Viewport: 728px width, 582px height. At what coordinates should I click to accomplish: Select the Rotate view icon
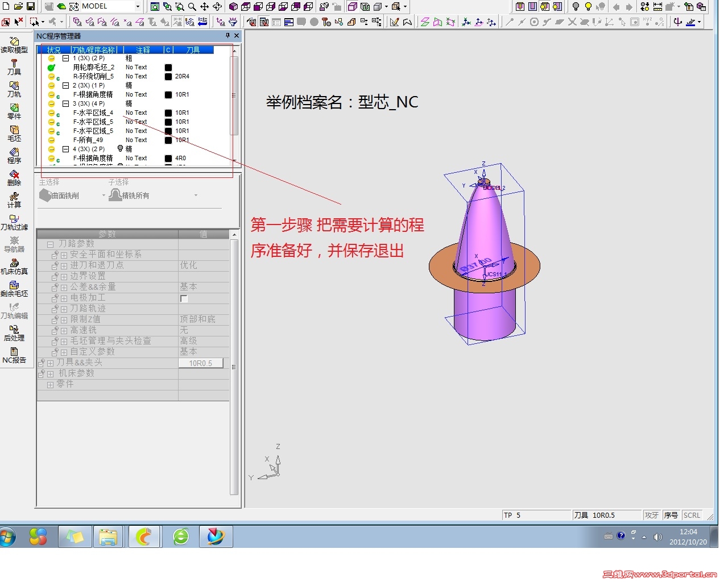(x=217, y=7)
